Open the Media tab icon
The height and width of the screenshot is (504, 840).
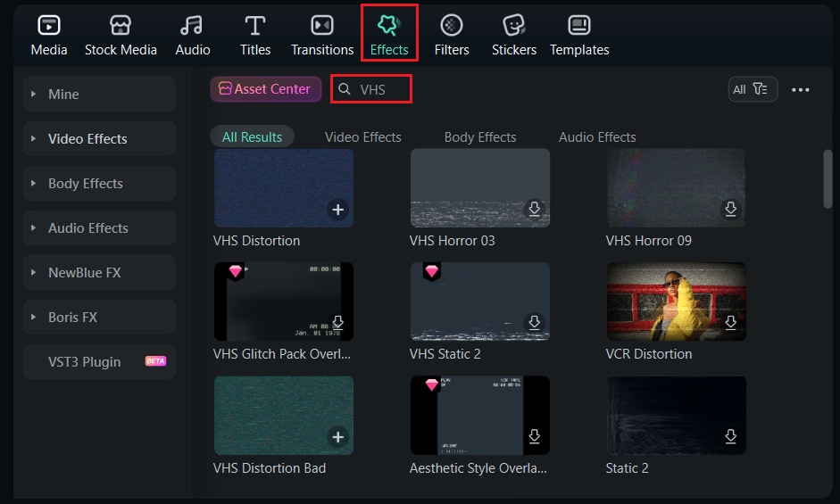click(49, 25)
